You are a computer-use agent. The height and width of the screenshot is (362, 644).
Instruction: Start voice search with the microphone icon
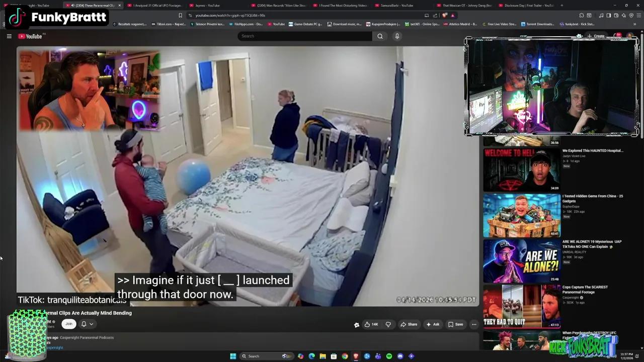(397, 36)
